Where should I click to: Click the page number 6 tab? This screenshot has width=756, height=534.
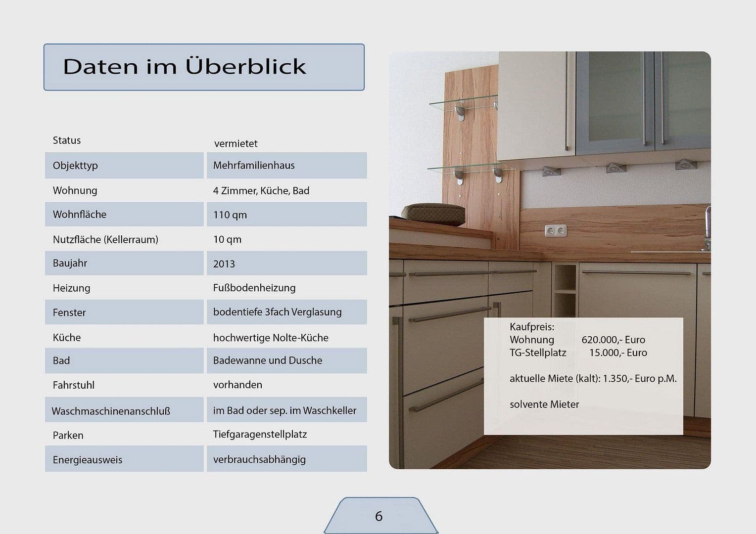(380, 516)
